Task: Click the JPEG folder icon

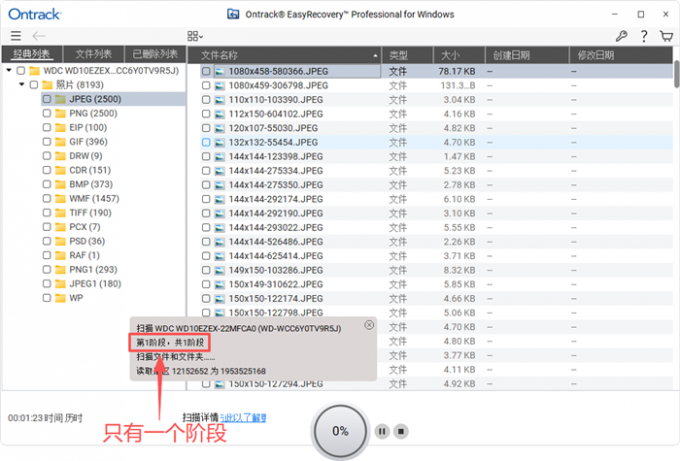Action: coord(61,99)
